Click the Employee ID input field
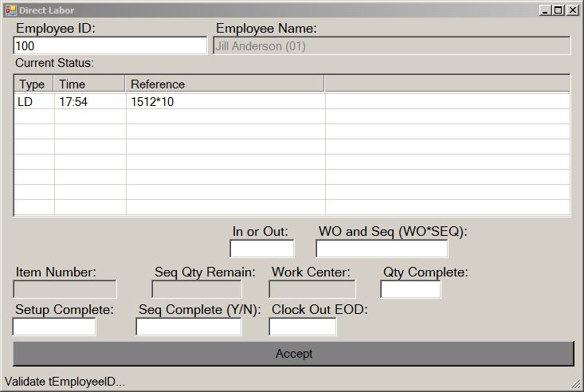 (110, 46)
